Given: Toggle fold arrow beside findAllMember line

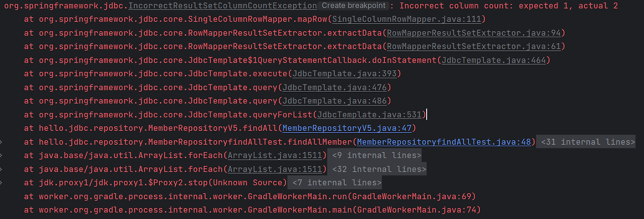Looking at the screenshot, I should coord(2,142).
